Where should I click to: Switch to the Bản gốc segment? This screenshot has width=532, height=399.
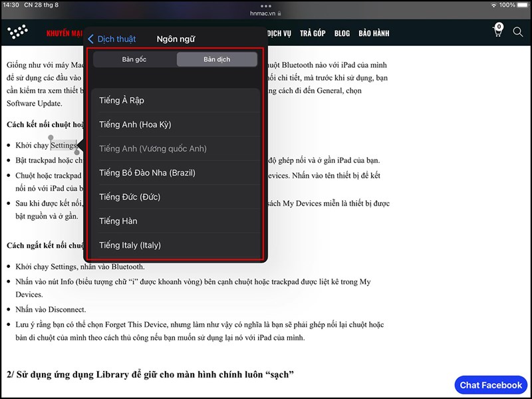tap(134, 59)
